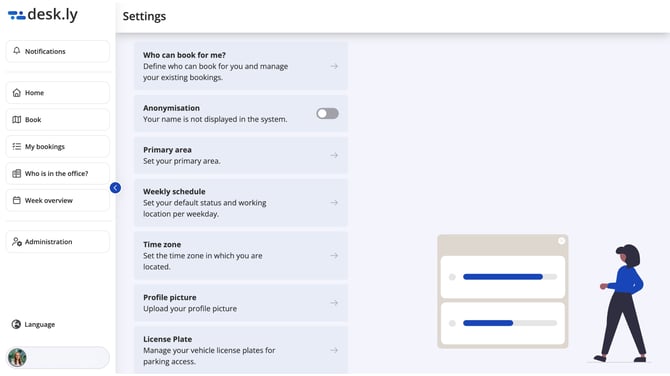
Task: Select the Primary area heading
Action: (x=167, y=150)
